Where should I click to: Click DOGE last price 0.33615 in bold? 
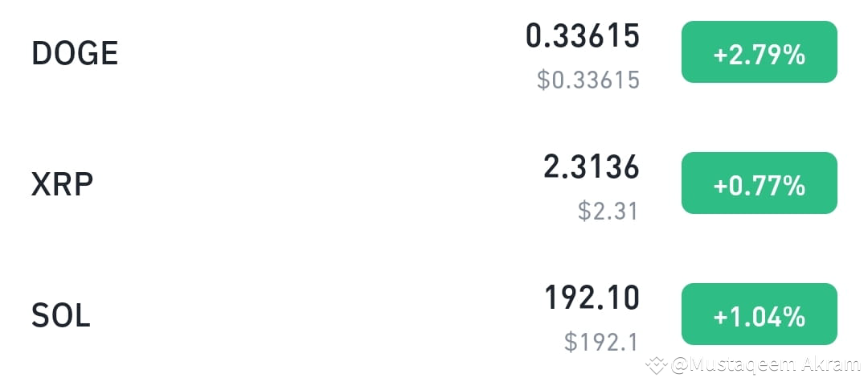[582, 36]
